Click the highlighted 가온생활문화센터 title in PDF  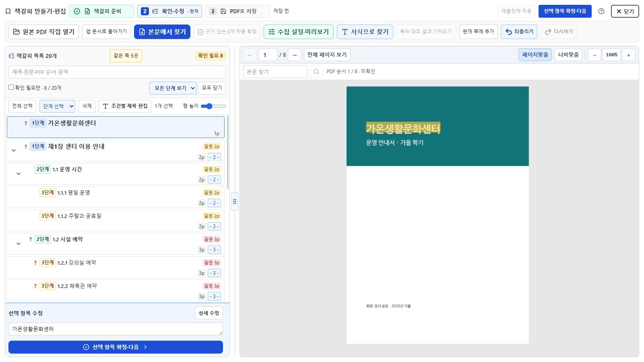pos(403,128)
